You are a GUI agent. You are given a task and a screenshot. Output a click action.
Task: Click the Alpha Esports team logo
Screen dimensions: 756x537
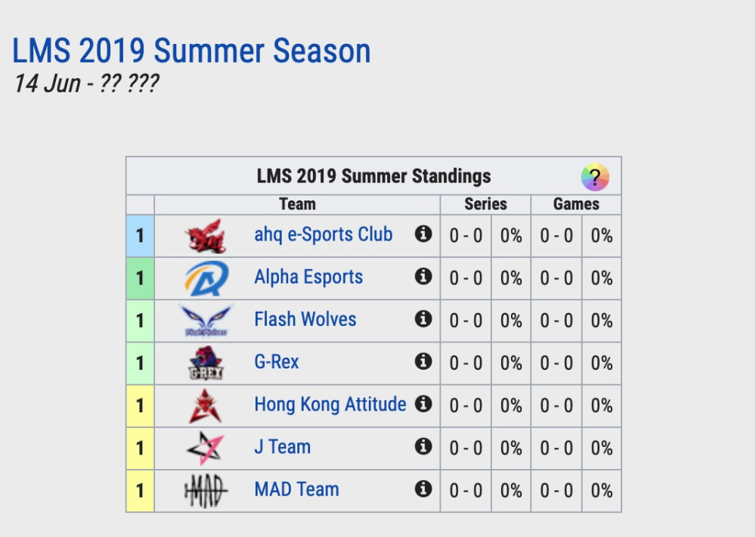pyautogui.click(x=206, y=278)
